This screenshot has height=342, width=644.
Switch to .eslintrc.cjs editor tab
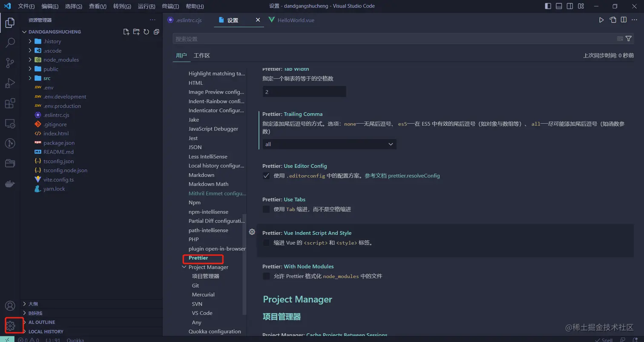189,20
